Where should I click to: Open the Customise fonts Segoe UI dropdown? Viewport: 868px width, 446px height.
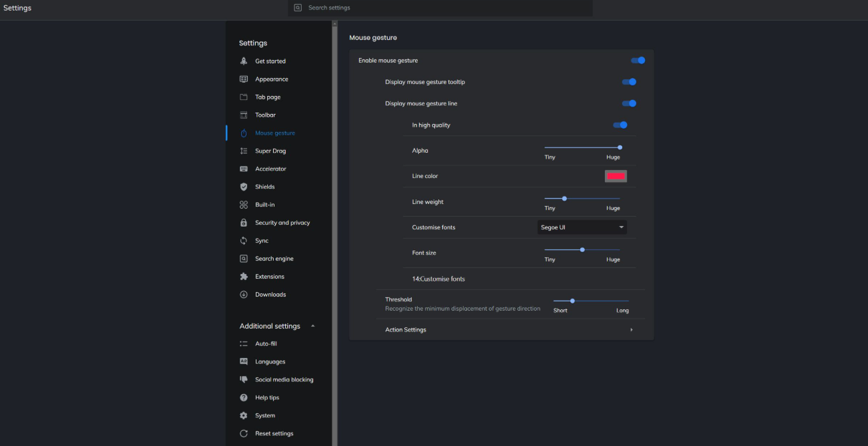[x=582, y=227]
